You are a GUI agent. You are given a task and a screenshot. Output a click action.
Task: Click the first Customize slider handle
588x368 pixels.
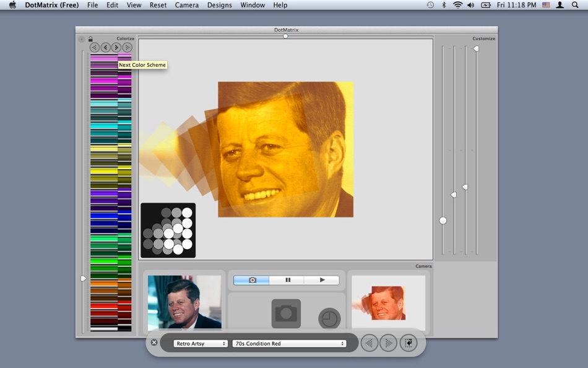click(x=443, y=221)
